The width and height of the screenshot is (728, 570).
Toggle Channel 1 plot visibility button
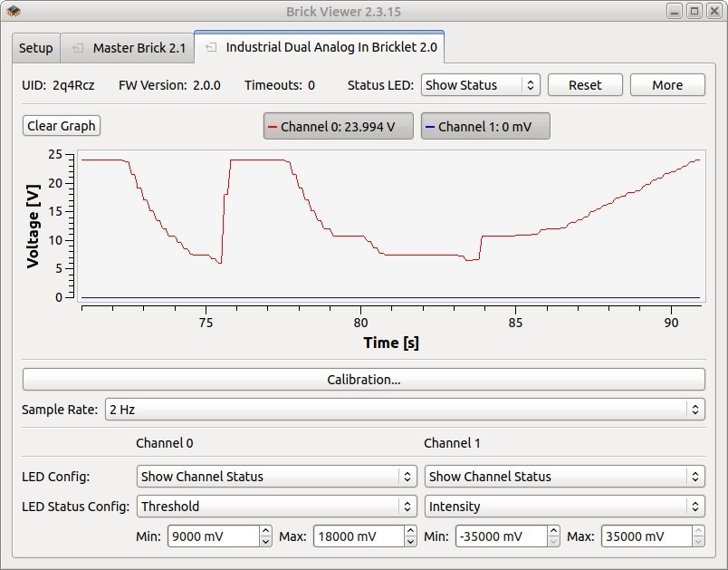pyautogui.click(x=485, y=126)
